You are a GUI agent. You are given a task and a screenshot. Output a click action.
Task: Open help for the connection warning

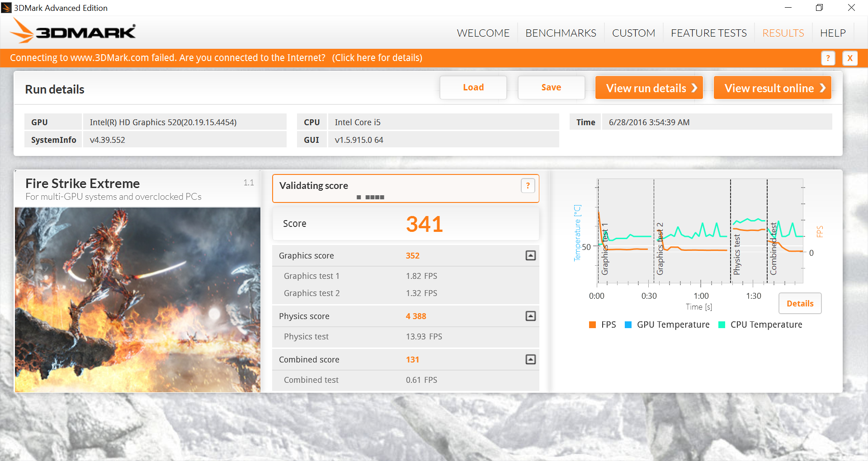coord(828,58)
